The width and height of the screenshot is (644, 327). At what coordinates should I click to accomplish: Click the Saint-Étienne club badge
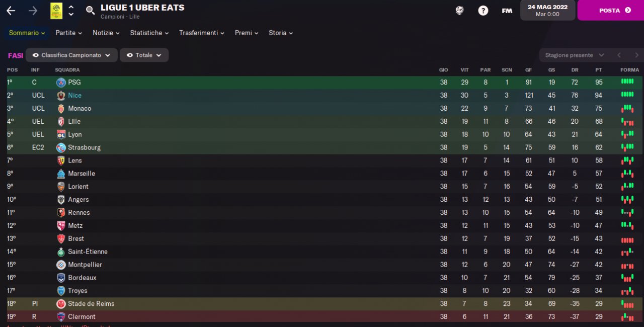tap(61, 252)
